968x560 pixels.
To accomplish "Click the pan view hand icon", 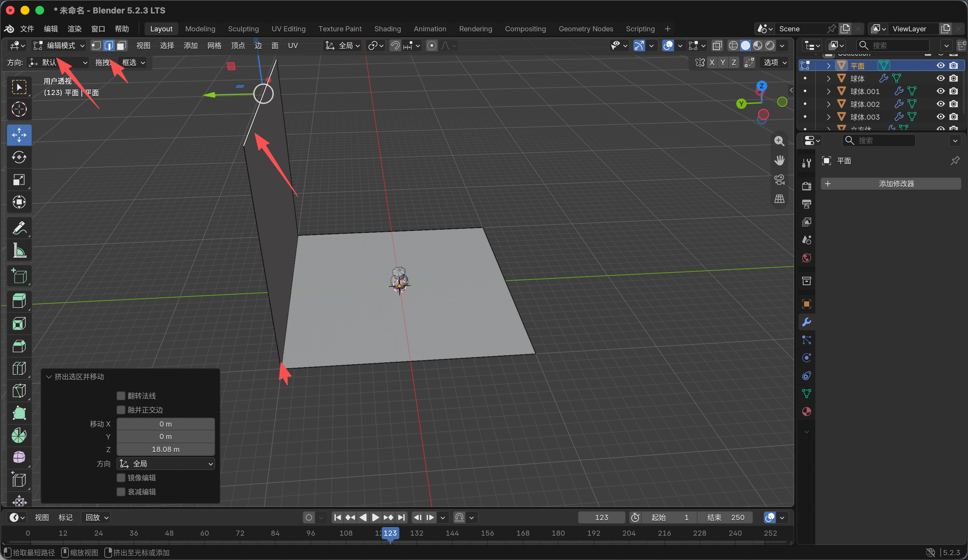I will point(779,160).
